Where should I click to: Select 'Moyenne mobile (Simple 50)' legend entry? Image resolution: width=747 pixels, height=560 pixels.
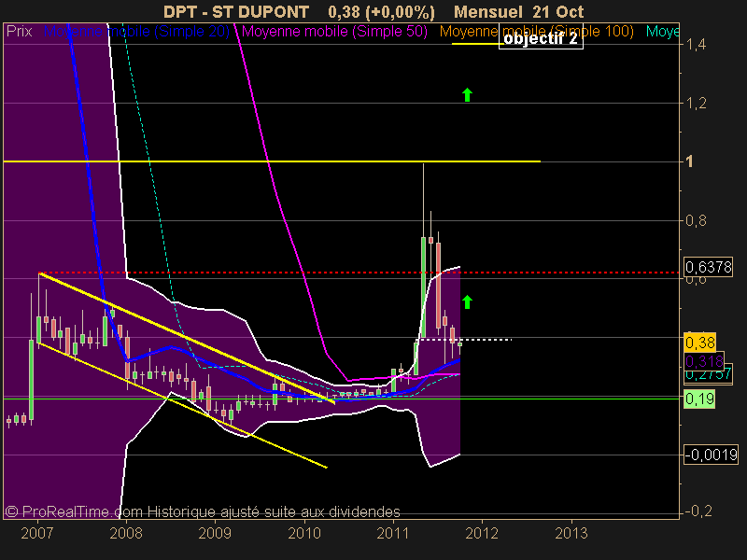(x=334, y=32)
